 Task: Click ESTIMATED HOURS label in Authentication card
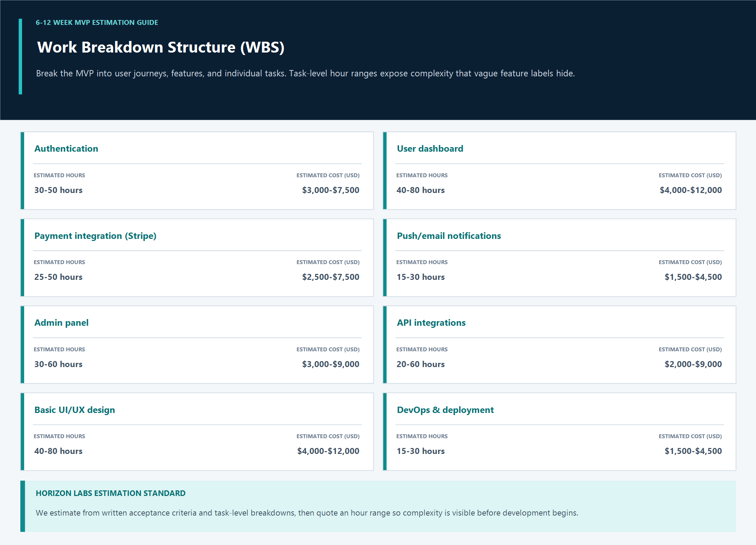[x=59, y=175]
